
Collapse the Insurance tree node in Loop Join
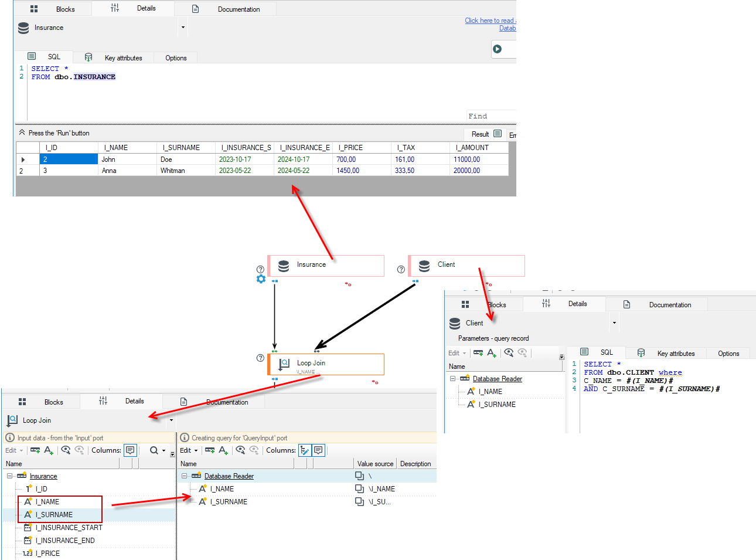pos(10,476)
